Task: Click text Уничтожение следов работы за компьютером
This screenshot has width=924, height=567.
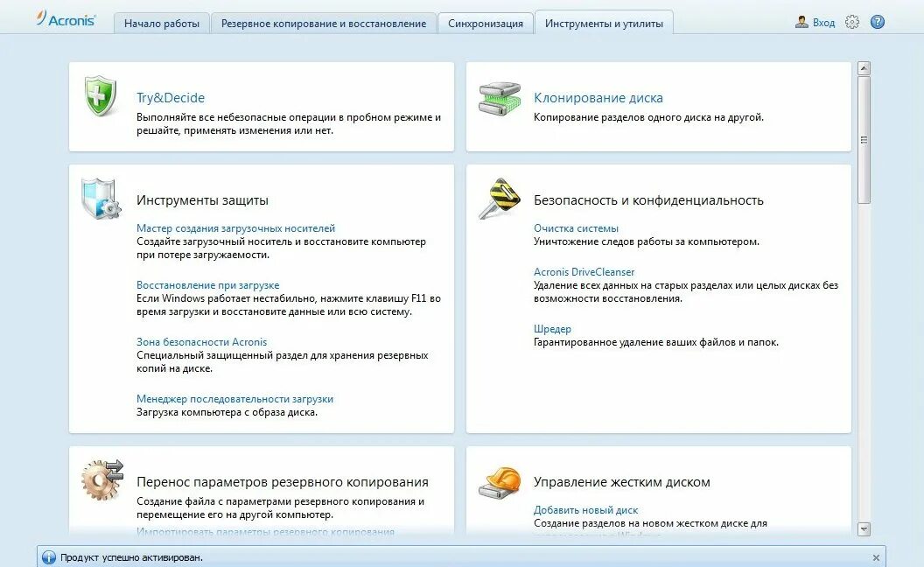Action: (647, 241)
